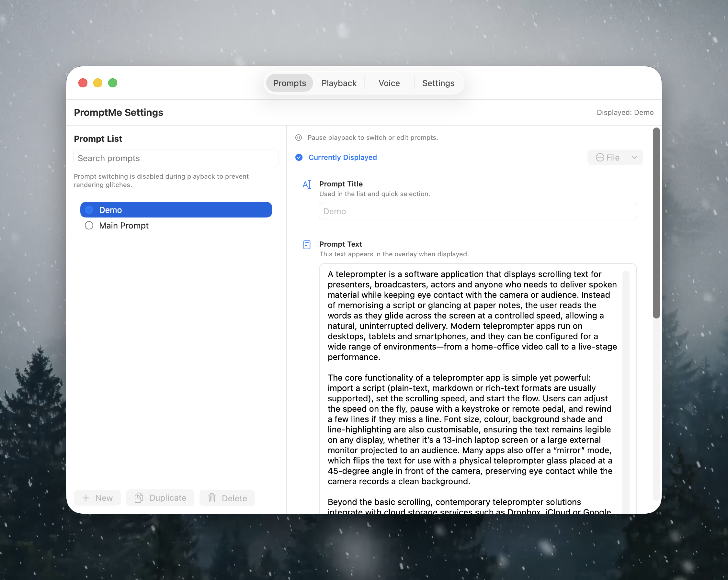Click the trash icon on the Delete button
The width and height of the screenshot is (728, 580).
tap(212, 498)
